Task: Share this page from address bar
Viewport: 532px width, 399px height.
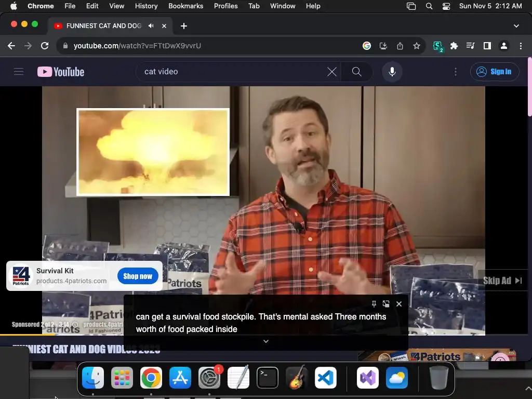Action: point(400,46)
